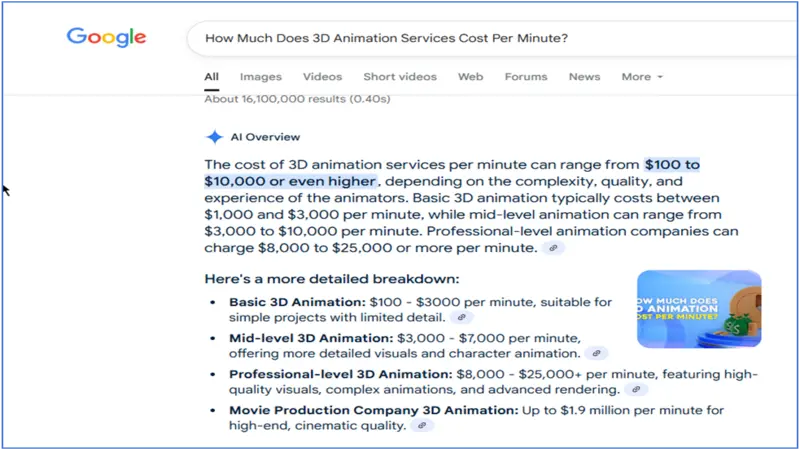800x450 pixels.
Task: Switch to the Images tab
Action: 261,77
